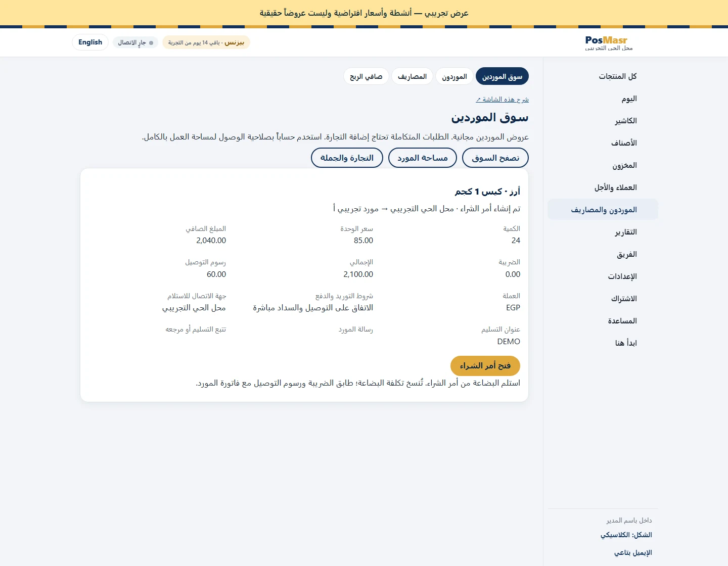Click the order title 'أرز · كيس 1 كجم'
The image size is (728, 566).
click(487, 192)
